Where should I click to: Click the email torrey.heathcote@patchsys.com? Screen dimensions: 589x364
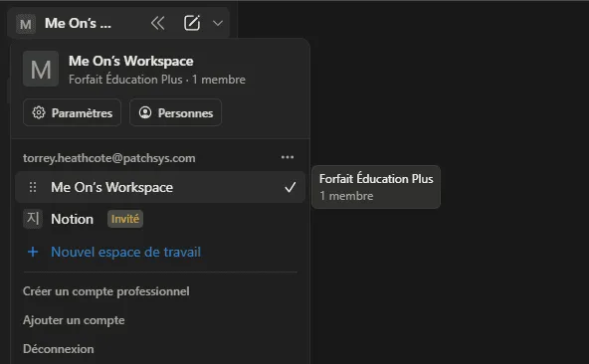pyautogui.click(x=108, y=158)
